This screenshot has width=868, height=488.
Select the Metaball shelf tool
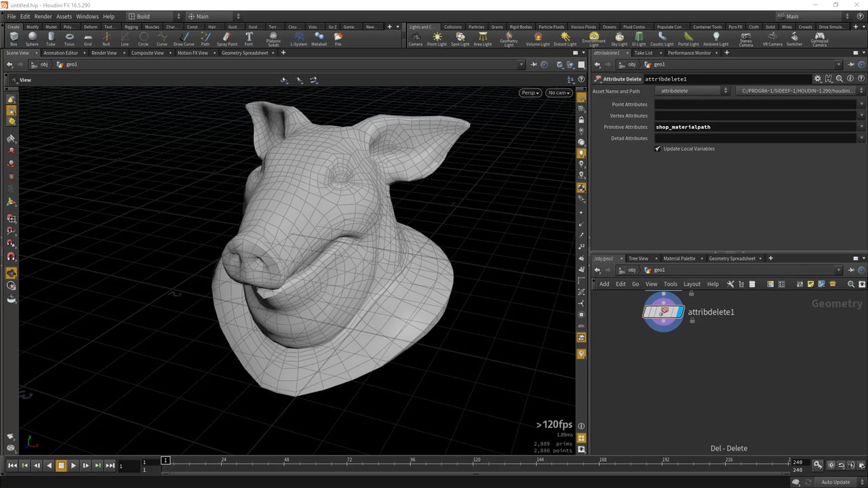pyautogui.click(x=319, y=39)
